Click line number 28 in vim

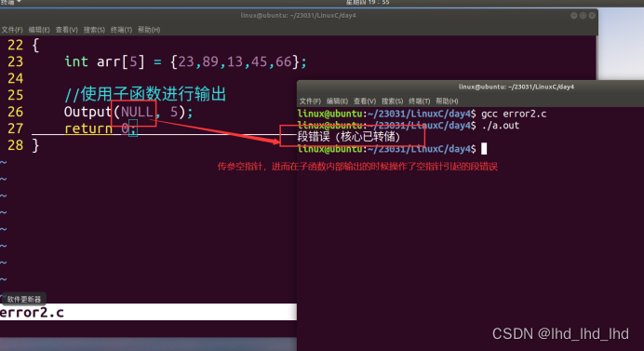(15, 145)
